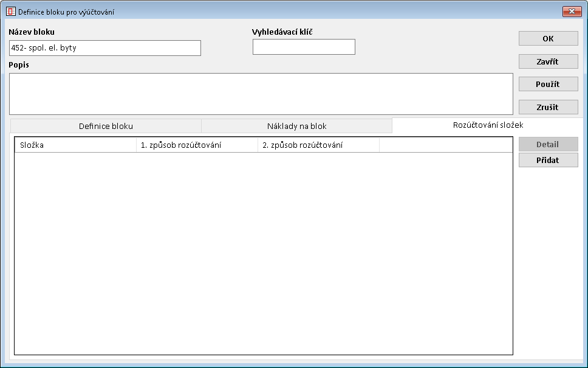Apply changes with the Použít button
The image size is (588, 368).
click(548, 85)
